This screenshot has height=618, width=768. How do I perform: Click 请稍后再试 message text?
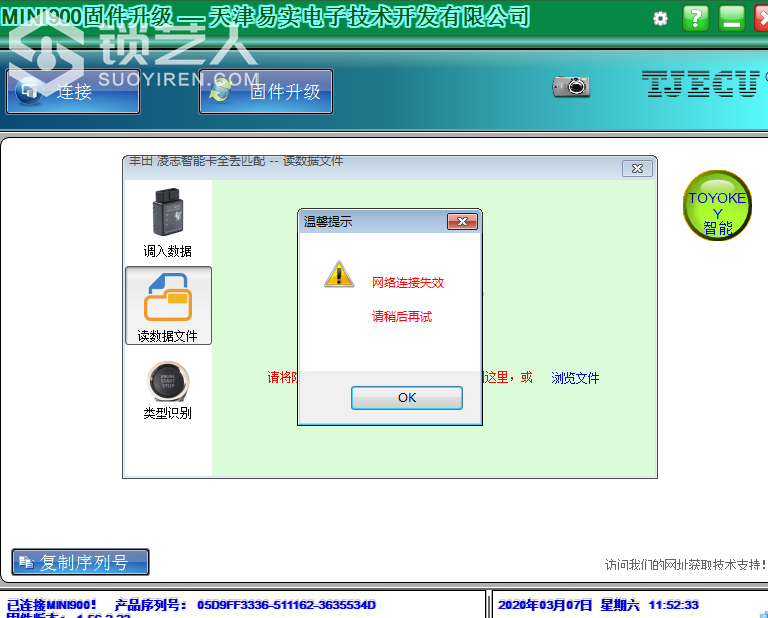point(402,316)
